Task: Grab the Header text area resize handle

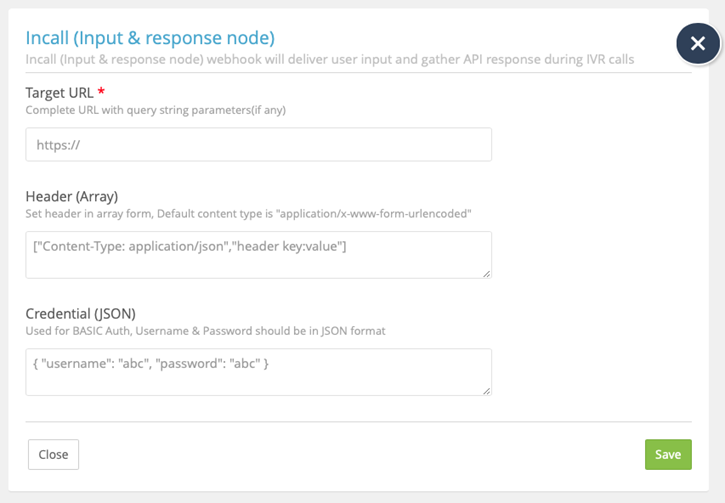Action: [x=486, y=273]
